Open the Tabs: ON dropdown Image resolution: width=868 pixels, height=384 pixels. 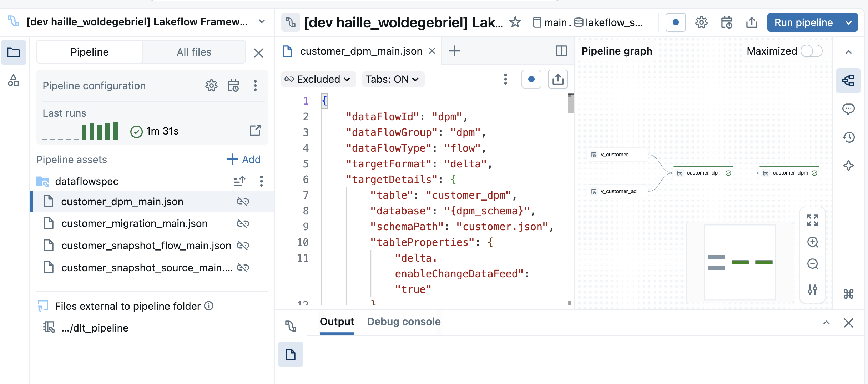(393, 79)
